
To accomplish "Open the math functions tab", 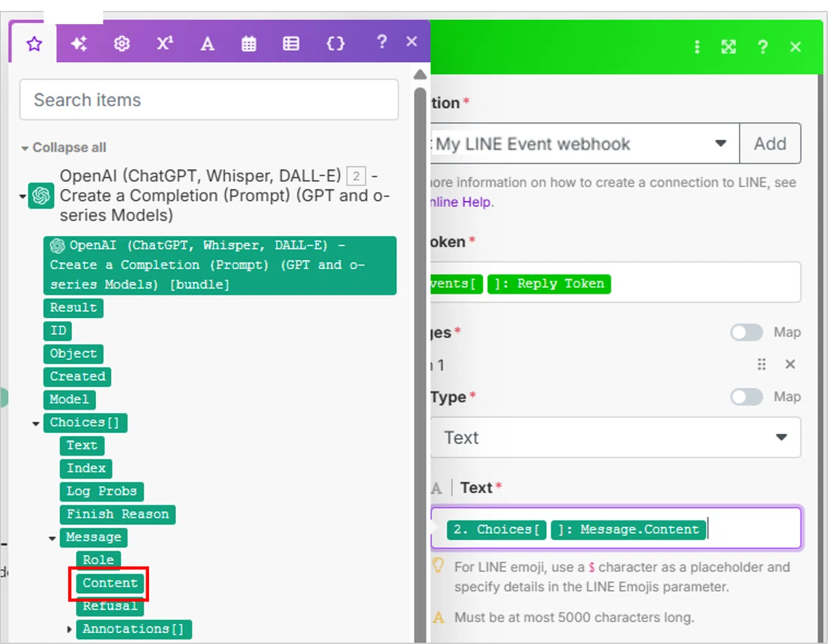I will point(164,44).
